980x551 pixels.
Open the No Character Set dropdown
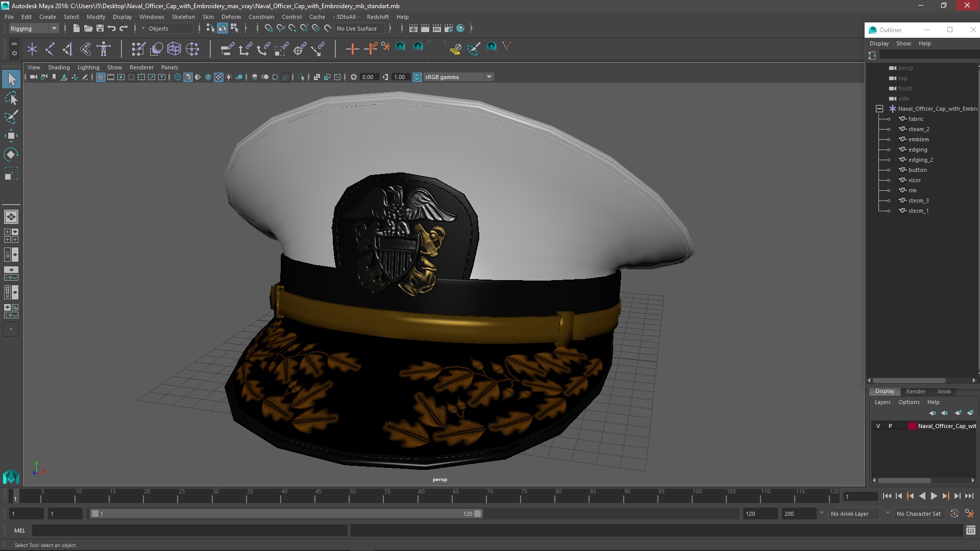click(921, 514)
